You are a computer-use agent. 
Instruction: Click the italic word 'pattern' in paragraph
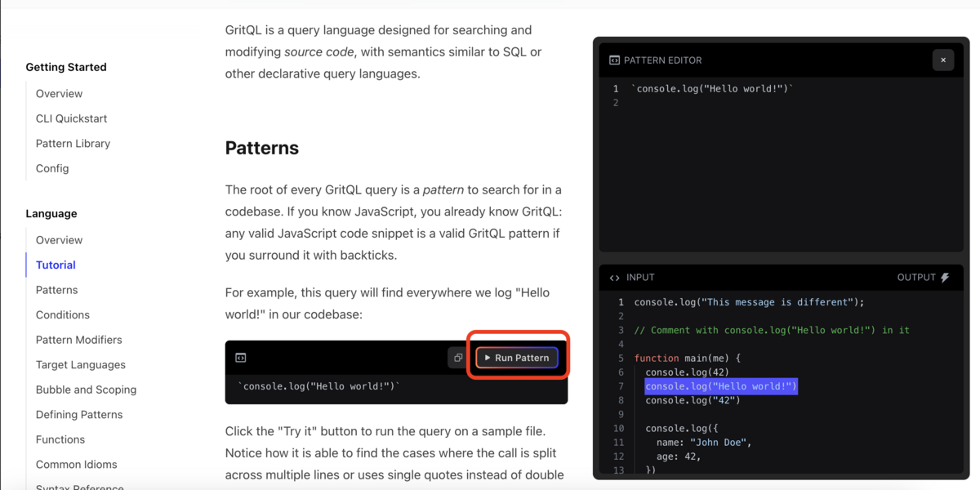(x=443, y=189)
